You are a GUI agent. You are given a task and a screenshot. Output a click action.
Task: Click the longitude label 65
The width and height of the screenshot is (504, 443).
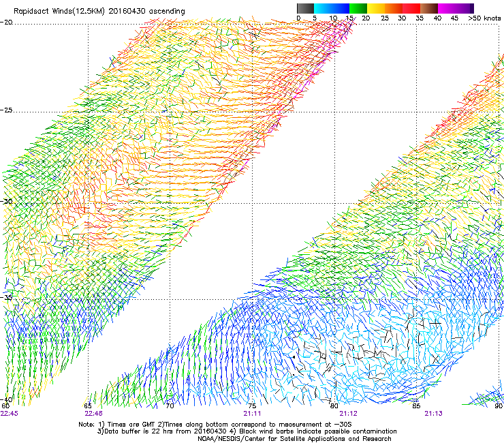pos(87,406)
